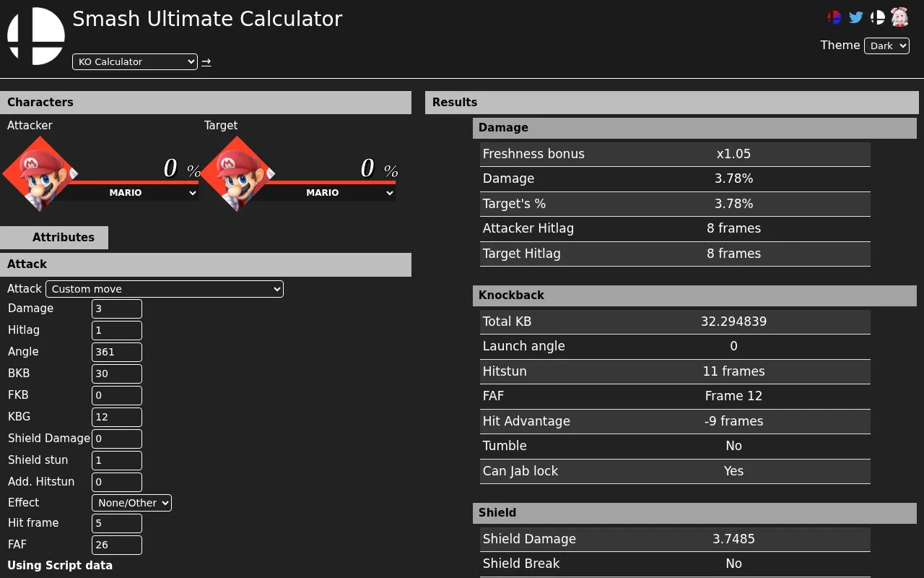The height and width of the screenshot is (578, 924).
Task: Open the Attack Custom move dropdown
Action: pyautogui.click(x=165, y=289)
